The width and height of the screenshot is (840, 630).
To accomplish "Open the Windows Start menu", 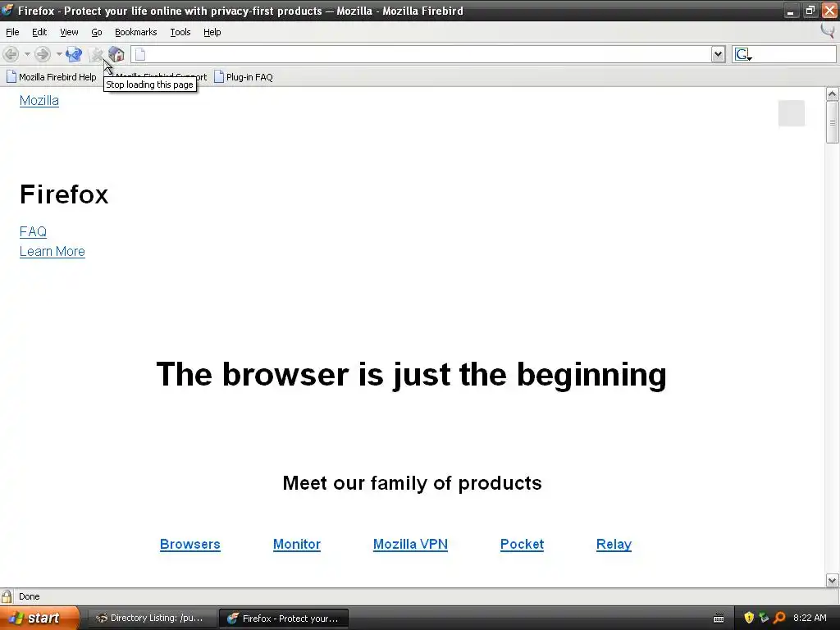I will pyautogui.click(x=39, y=619).
